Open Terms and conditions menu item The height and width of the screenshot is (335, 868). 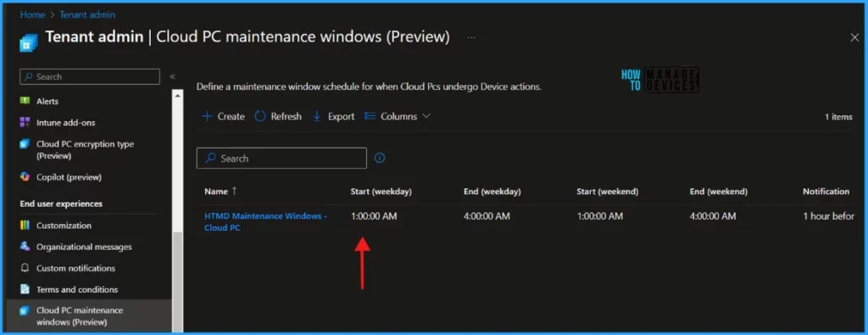click(x=77, y=289)
